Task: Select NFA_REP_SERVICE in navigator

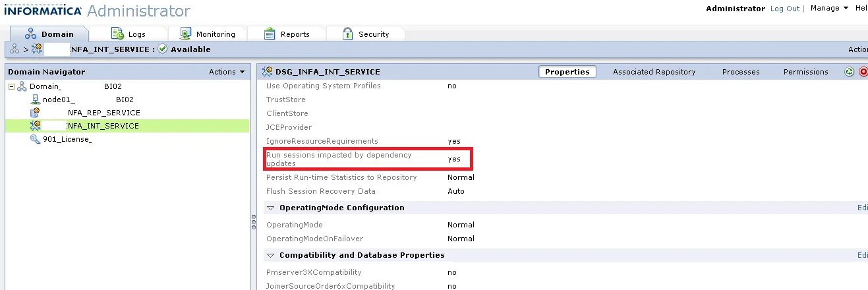Action: (x=103, y=113)
